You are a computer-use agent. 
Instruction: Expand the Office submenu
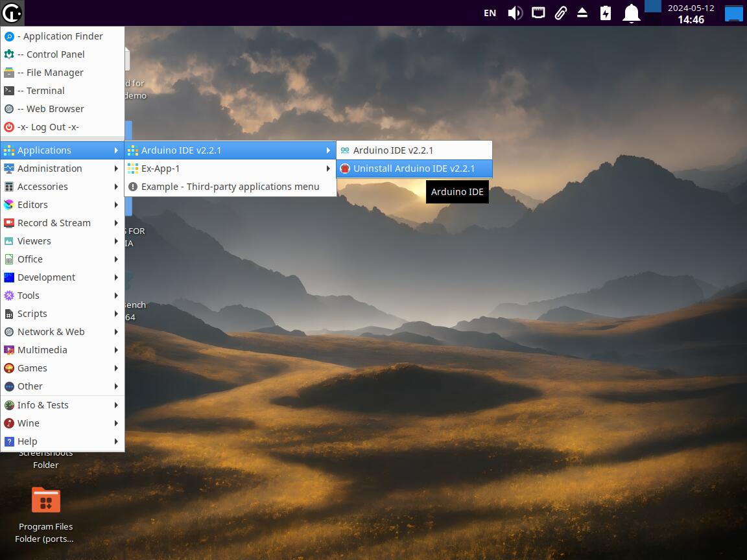(x=62, y=259)
